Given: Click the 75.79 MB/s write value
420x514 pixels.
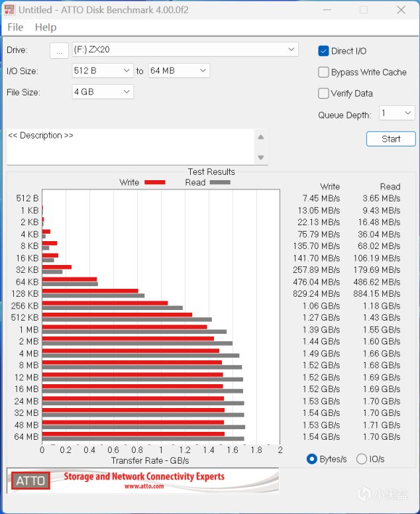Looking at the screenshot, I should pos(319,234).
